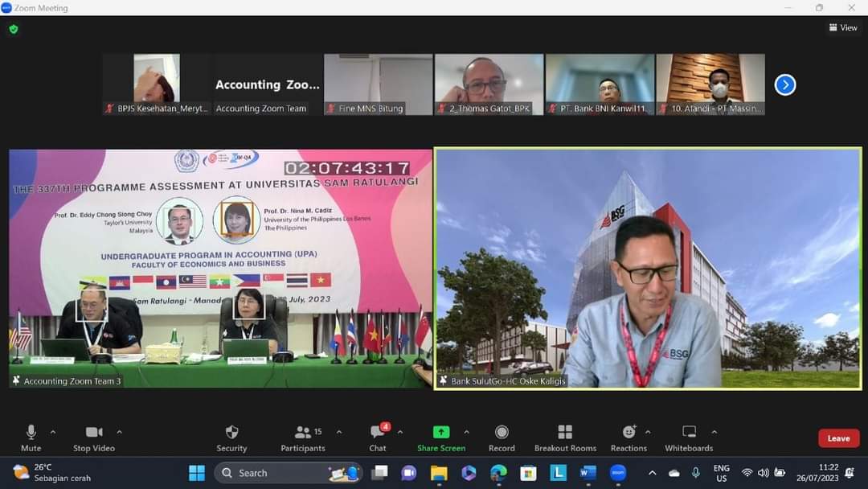Toggle the taskbar volume icon
The width and height of the screenshot is (868, 489).
pos(763,473)
